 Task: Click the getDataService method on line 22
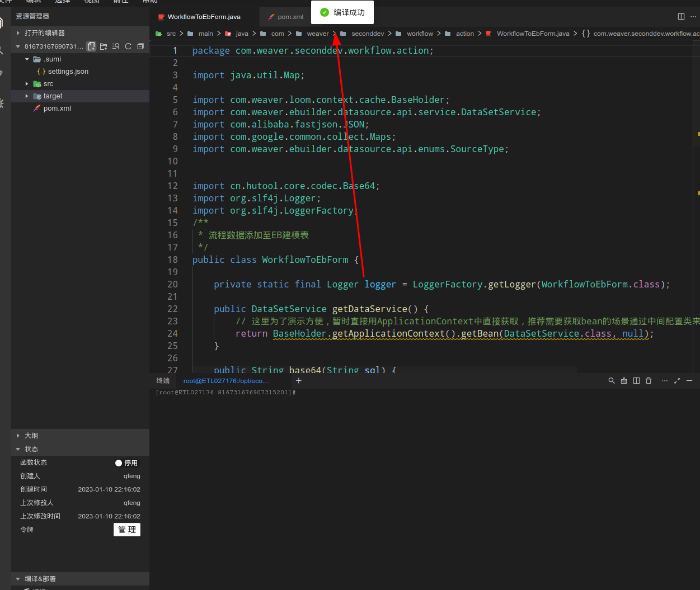pos(369,309)
